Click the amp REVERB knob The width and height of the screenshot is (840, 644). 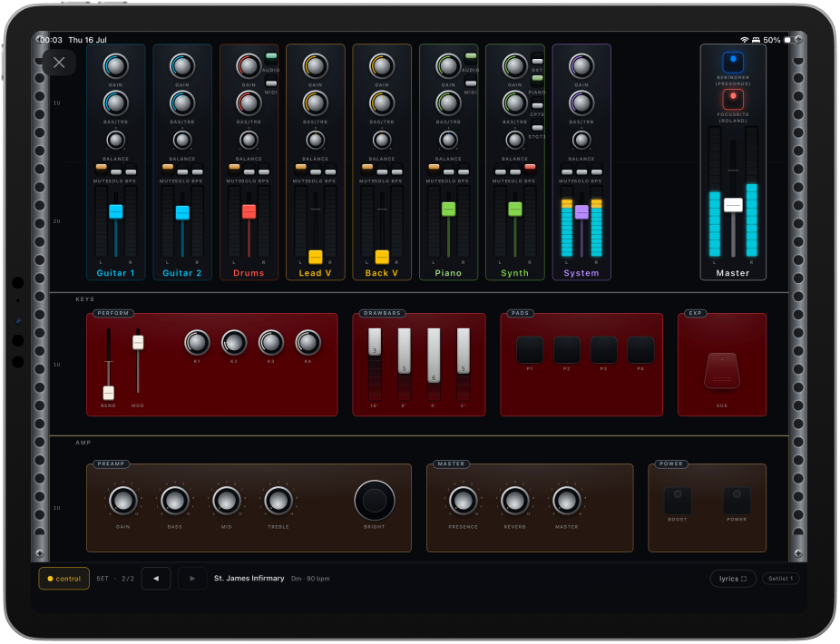[x=515, y=501]
